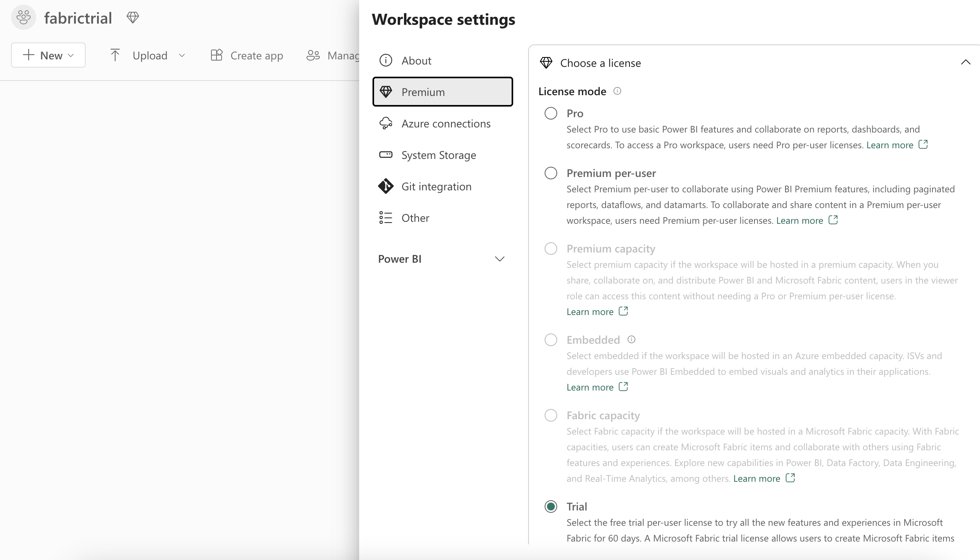Open the About settings tab
This screenshot has height=560, width=980.
443,60
